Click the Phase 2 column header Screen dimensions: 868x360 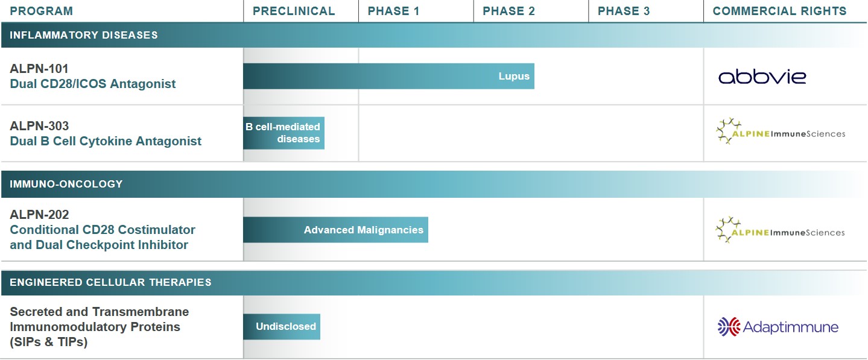(x=509, y=11)
